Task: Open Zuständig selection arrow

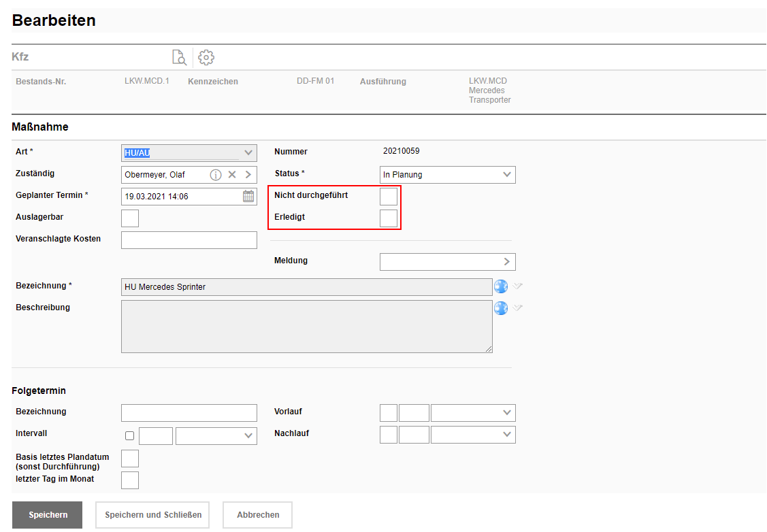Action: pos(248,175)
